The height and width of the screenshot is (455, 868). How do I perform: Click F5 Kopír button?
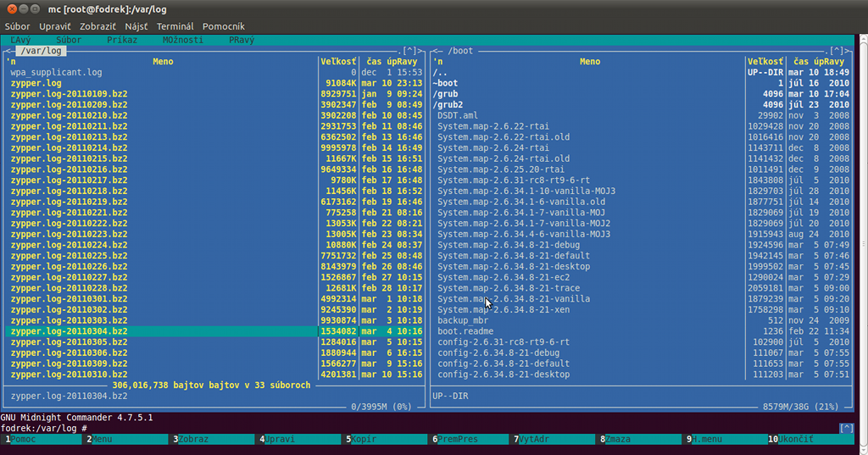click(387, 439)
